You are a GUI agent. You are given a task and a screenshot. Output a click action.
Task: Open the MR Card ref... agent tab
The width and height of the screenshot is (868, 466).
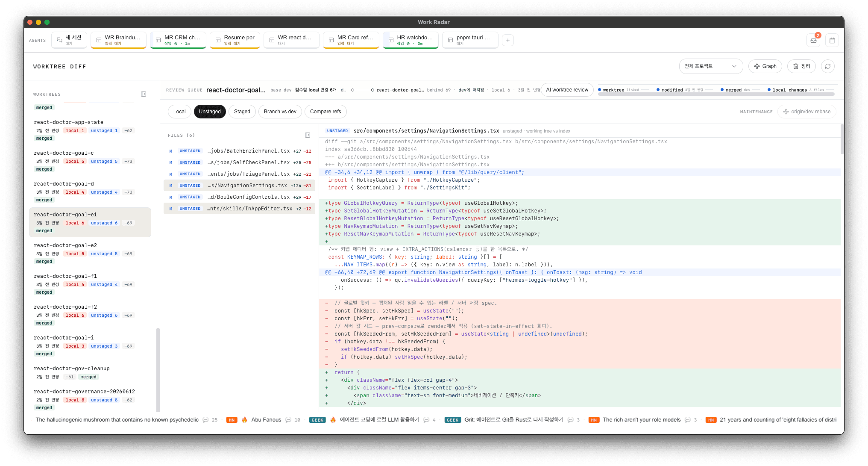351,40
